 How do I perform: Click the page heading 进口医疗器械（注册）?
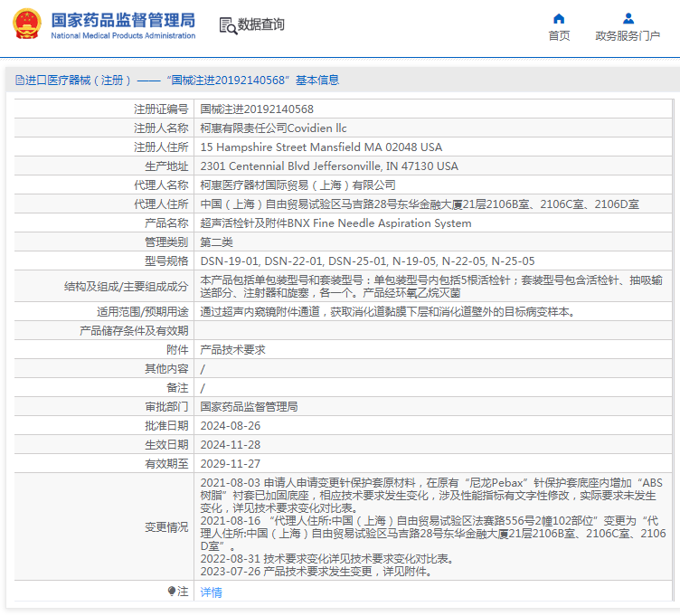point(79,81)
